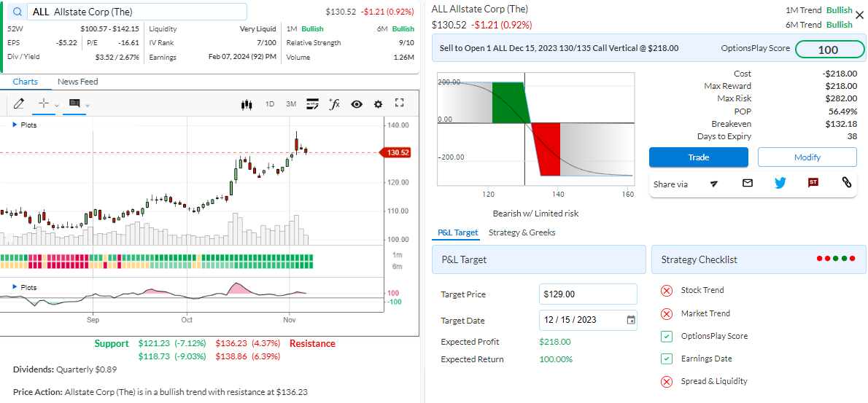The image size is (868, 403).
Task: Add indicator with fx icon
Action: coord(334,103)
